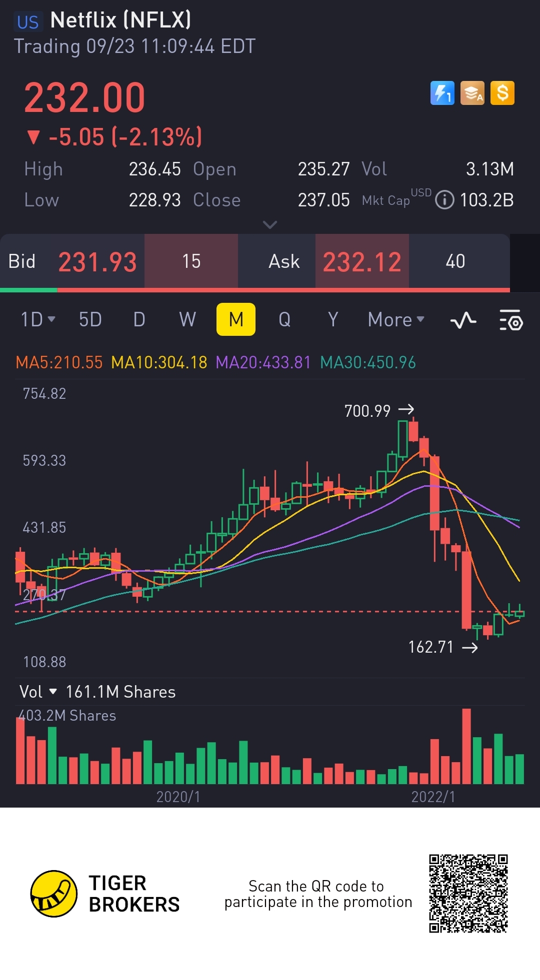
Task: Tap the tallest red volume bar
Action: coord(466,746)
